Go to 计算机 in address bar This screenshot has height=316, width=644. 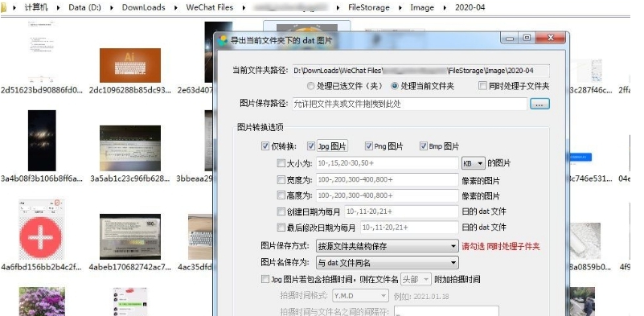35,7
